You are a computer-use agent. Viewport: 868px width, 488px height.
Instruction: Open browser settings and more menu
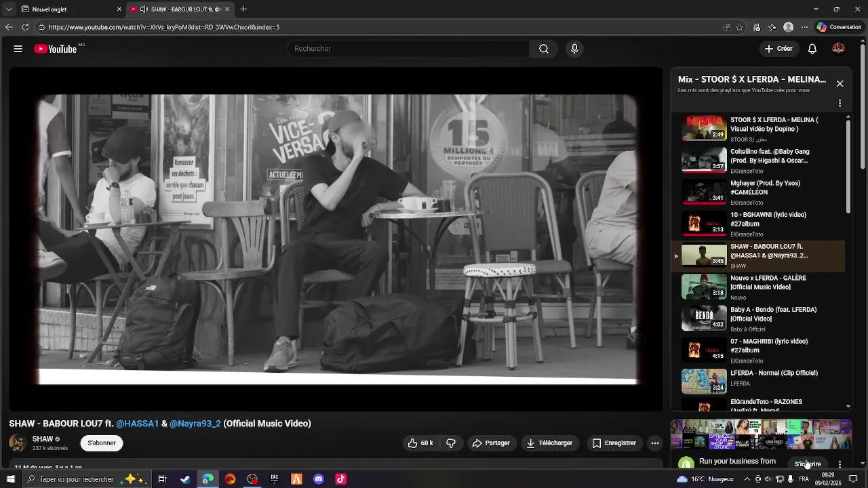(804, 27)
